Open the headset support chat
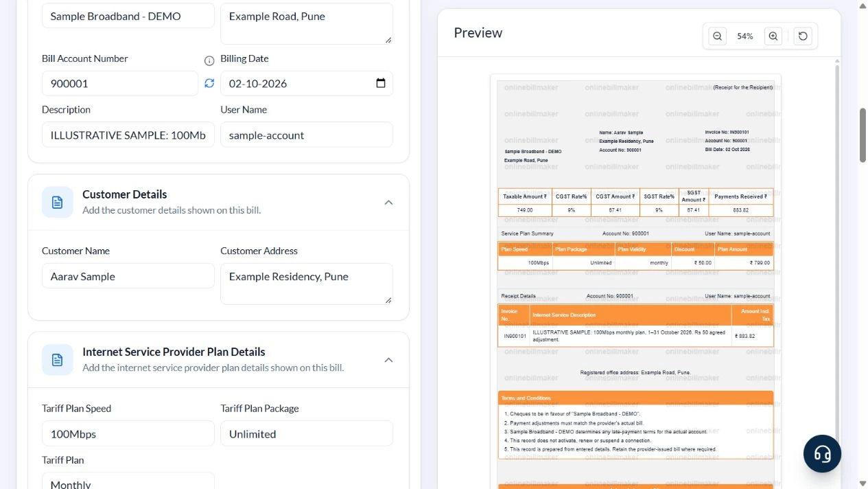Viewport: 868px width, 489px height. 822,453
